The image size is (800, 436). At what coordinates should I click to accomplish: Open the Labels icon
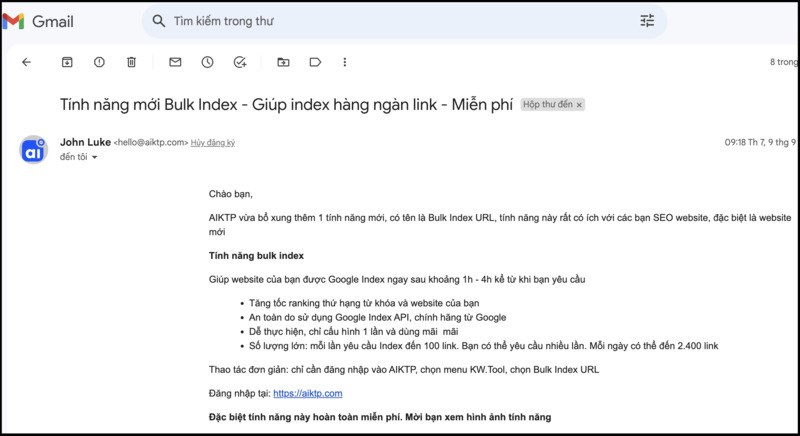pos(315,62)
